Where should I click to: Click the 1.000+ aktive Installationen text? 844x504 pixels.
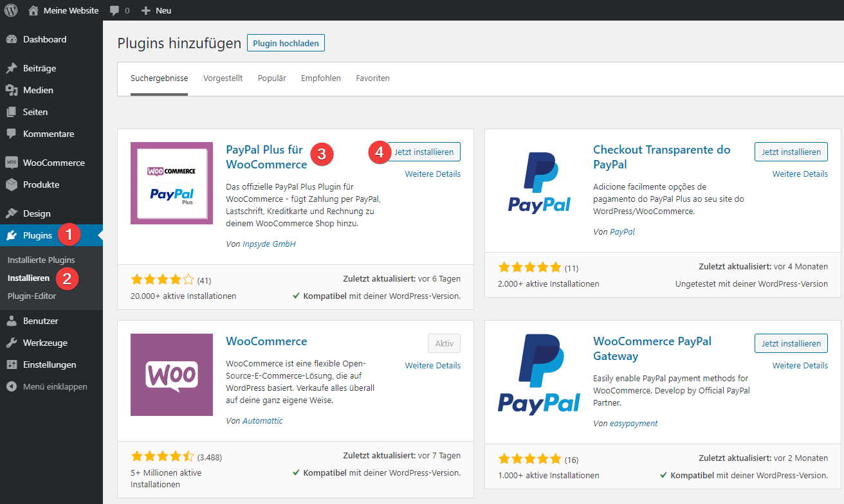548,475
